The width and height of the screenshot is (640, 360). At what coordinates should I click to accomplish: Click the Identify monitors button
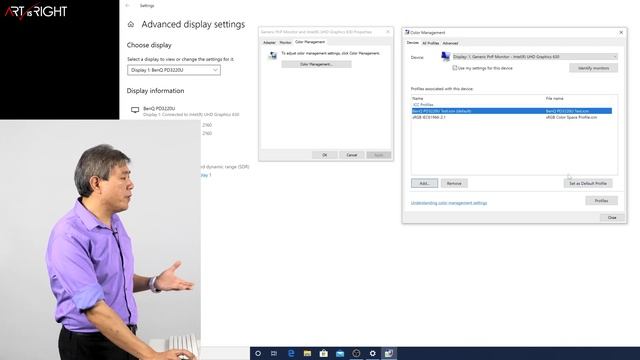(593, 68)
